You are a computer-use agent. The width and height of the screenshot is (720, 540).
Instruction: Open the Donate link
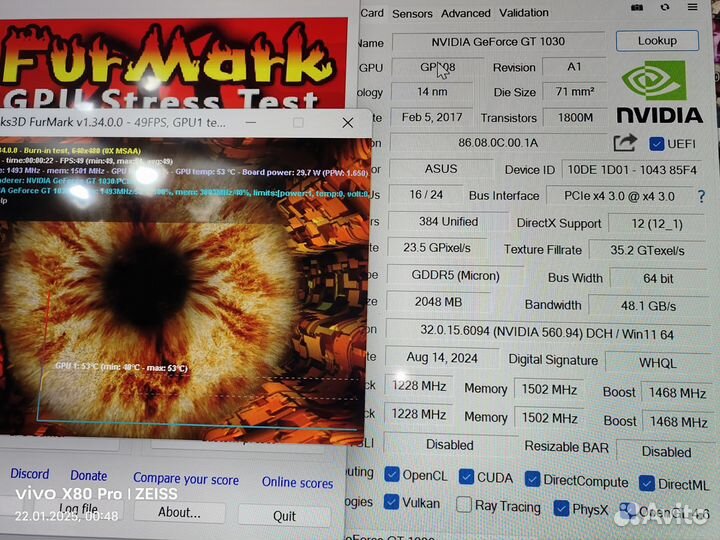[x=89, y=475]
